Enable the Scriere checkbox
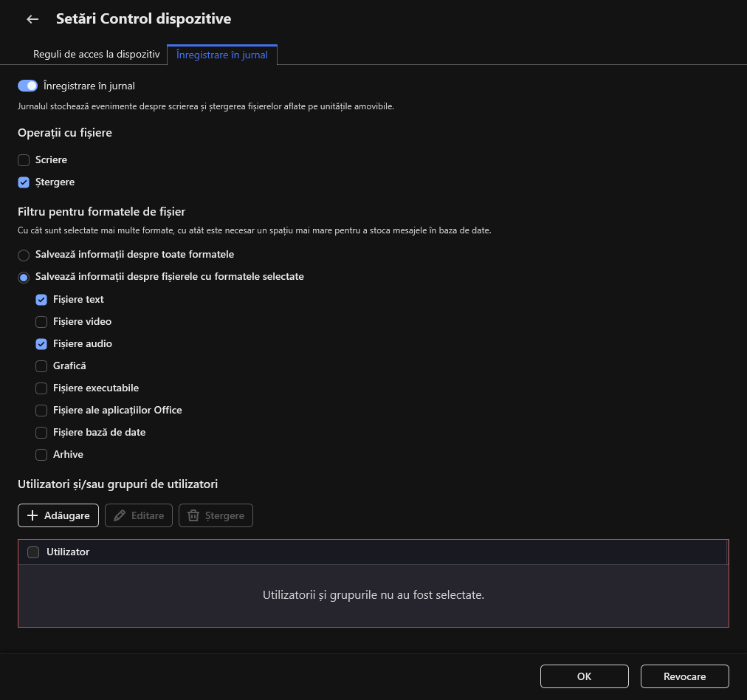This screenshot has height=700, width=747. tap(24, 160)
